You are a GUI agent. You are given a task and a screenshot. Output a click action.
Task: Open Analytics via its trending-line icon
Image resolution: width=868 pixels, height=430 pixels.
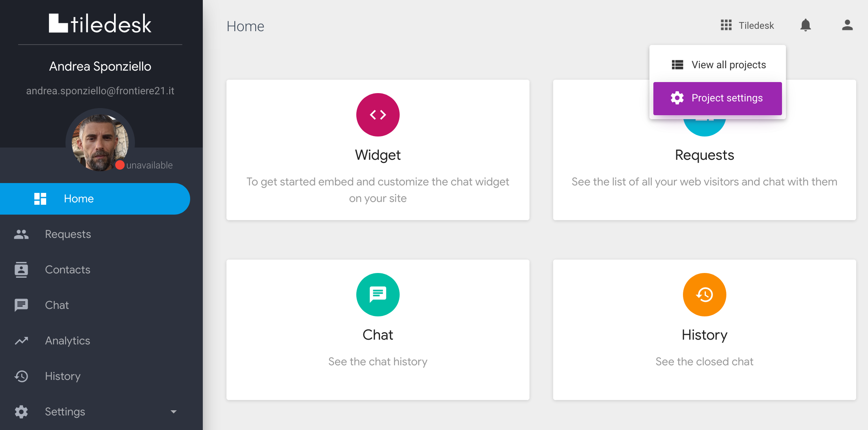[x=21, y=340]
